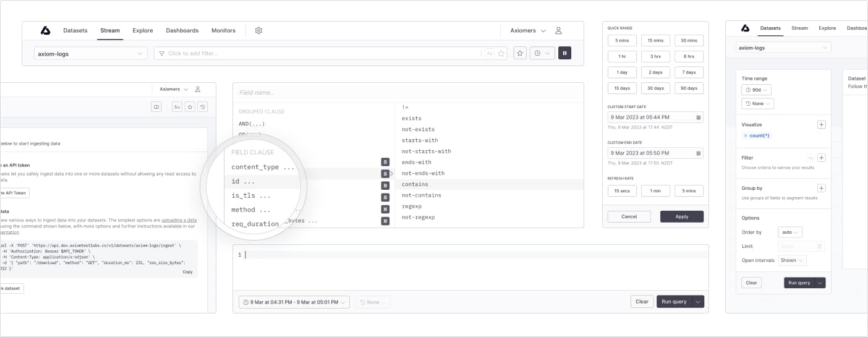Image resolution: width=868 pixels, height=337 pixels.
Task: Pause the live stream
Action: coord(564,53)
